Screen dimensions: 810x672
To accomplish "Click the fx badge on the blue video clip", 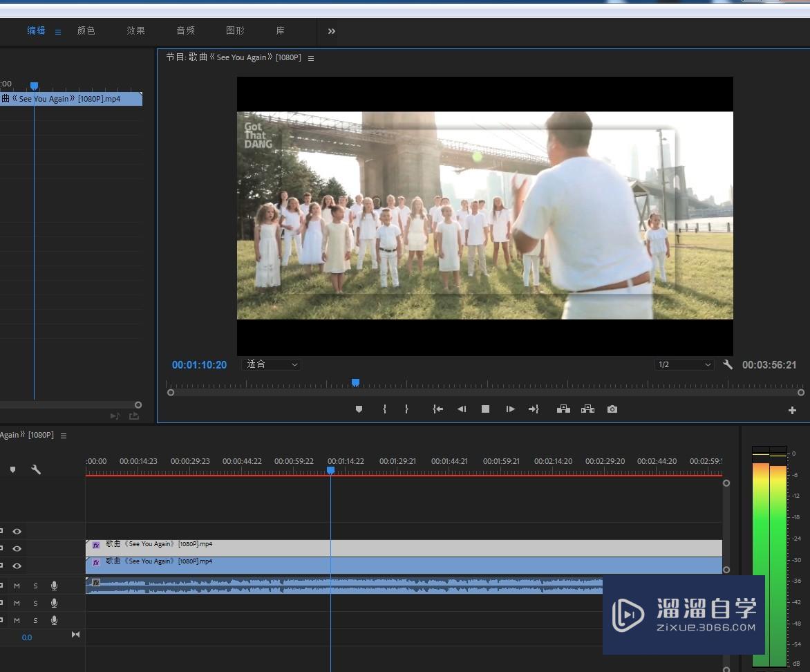I will (x=96, y=562).
